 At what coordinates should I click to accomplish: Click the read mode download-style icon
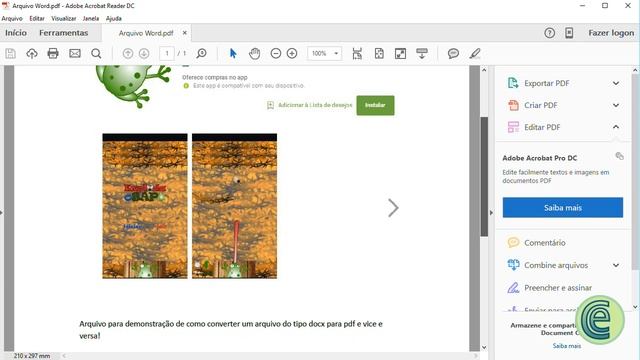tap(422, 53)
